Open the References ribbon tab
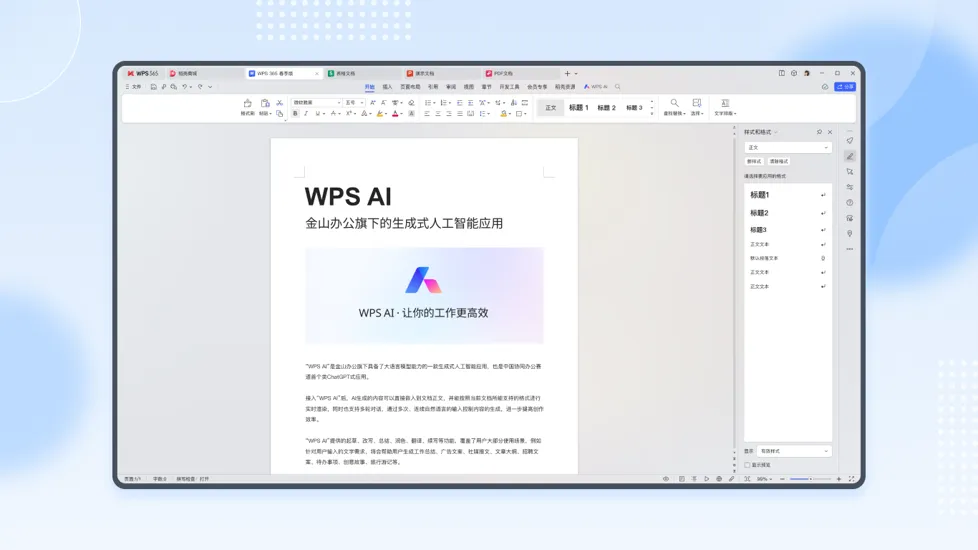The height and width of the screenshot is (550, 978). coord(433,87)
